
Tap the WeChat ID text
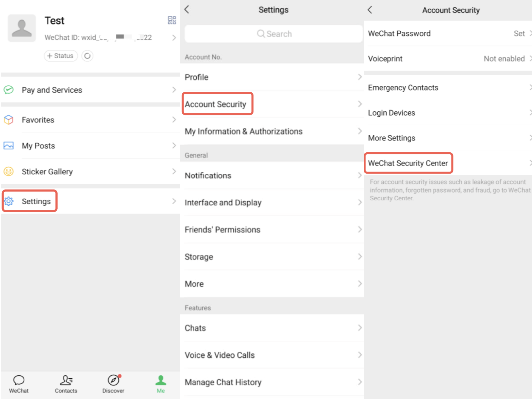click(x=98, y=37)
